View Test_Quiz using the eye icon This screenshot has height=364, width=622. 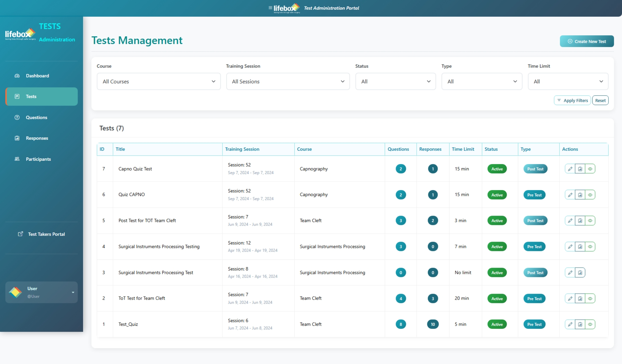pyautogui.click(x=590, y=324)
